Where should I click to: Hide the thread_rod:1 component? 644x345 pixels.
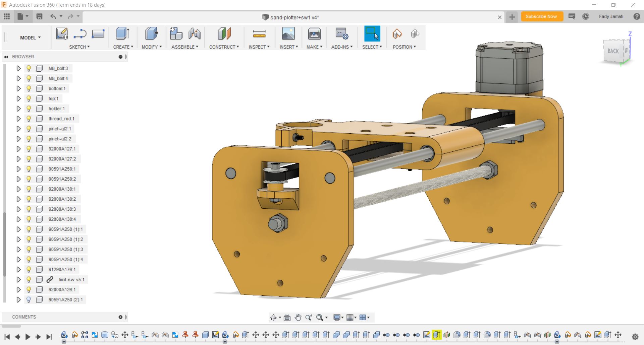[29, 119]
